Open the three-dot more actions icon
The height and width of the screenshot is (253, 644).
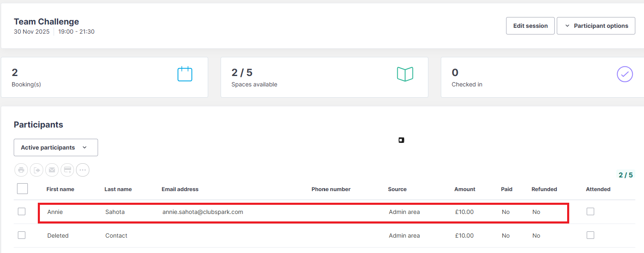(x=83, y=170)
